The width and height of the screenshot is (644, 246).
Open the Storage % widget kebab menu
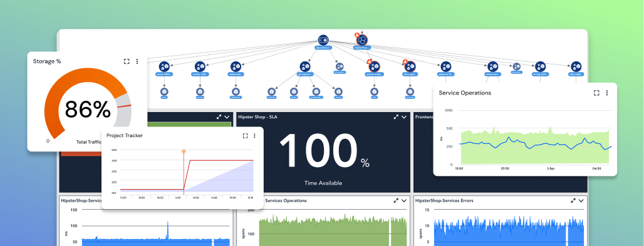point(137,61)
